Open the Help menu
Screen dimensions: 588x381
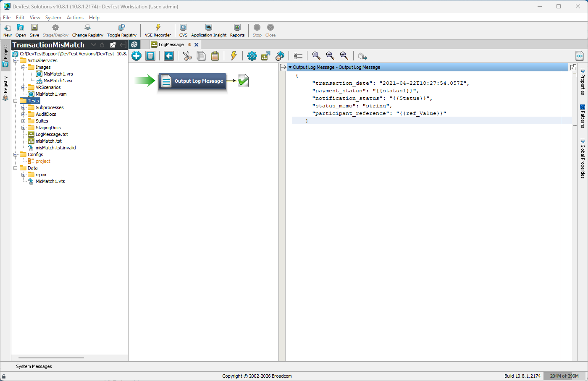click(94, 18)
